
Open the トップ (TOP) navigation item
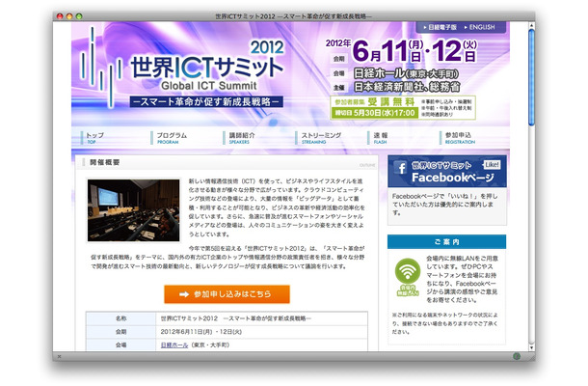point(94,138)
